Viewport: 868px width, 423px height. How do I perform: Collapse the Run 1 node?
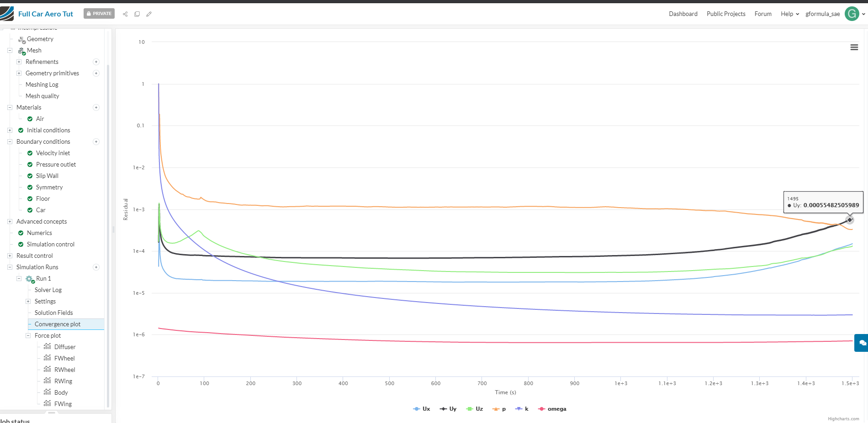[x=19, y=279]
